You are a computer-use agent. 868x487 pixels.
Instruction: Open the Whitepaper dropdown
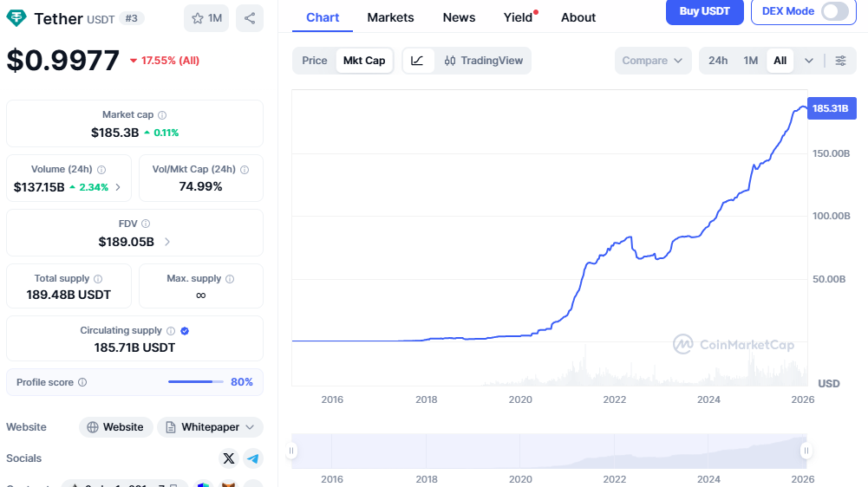211,427
